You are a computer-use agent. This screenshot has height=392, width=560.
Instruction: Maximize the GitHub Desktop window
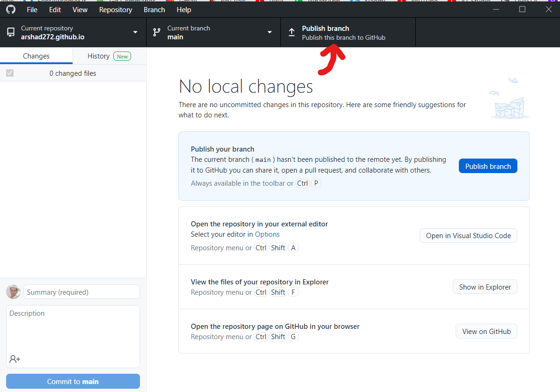[x=522, y=9]
